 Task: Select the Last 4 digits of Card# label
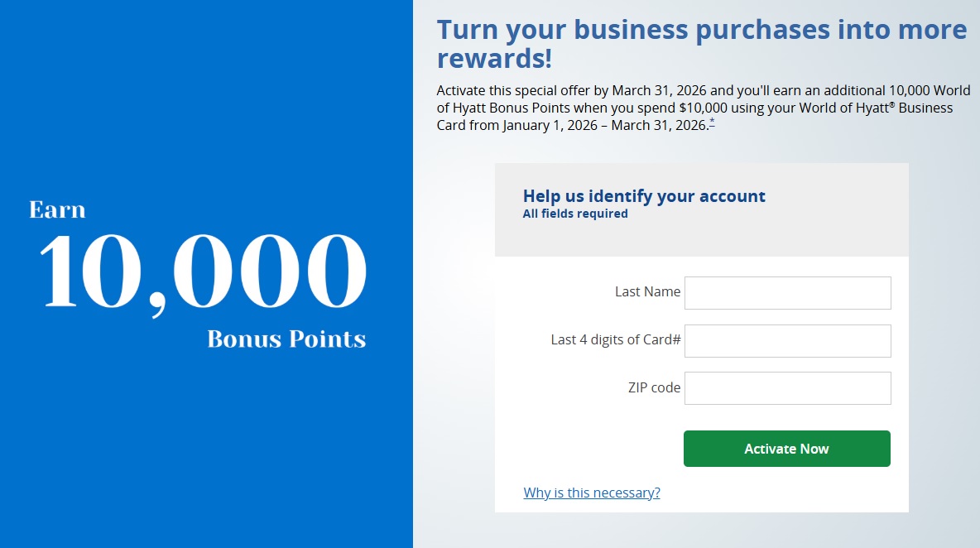[614, 339]
